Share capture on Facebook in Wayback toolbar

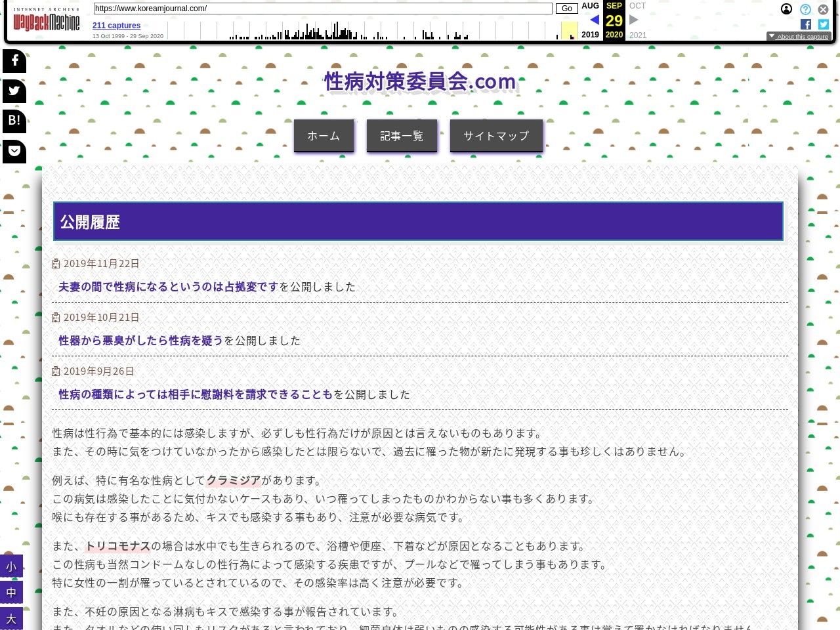point(806,24)
